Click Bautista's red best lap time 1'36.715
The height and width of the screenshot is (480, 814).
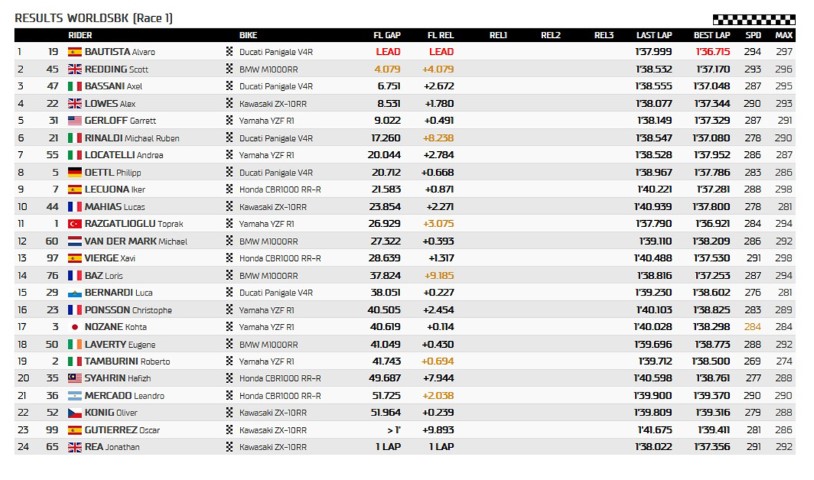pyautogui.click(x=712, y=51)
